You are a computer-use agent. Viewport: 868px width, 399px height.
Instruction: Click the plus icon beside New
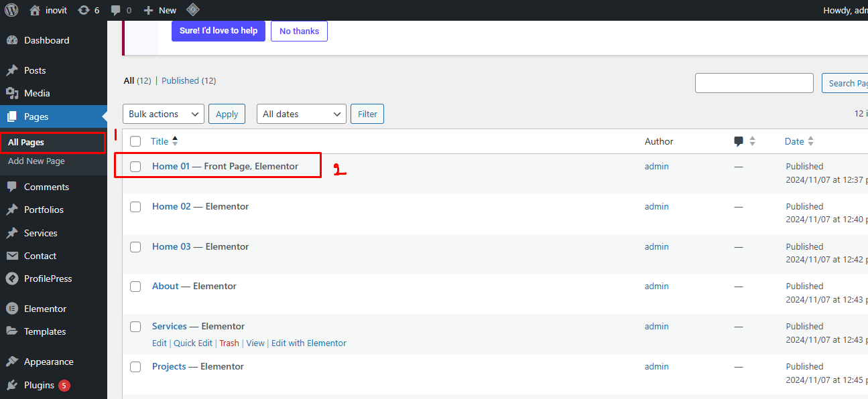click(x=149, y=10)
